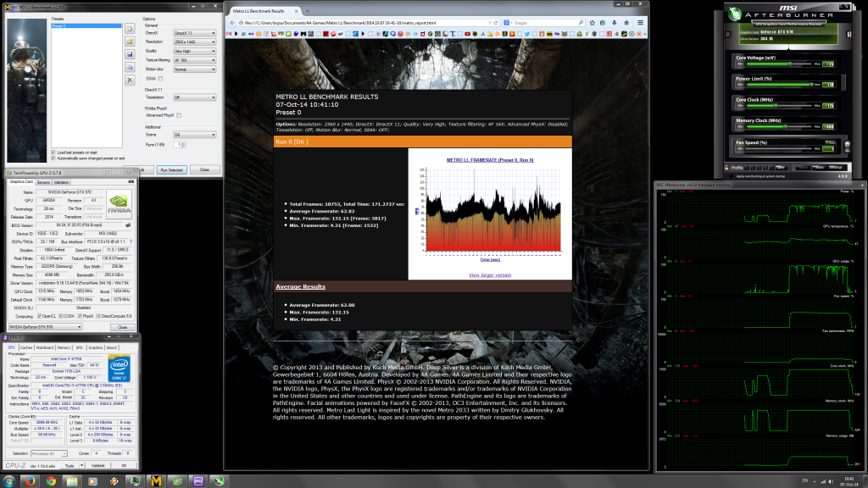The width and height of the screenshot is (868, 488).
Task: Switch to the Sensors tab in GPU-Z
Action: coord(42,182)
